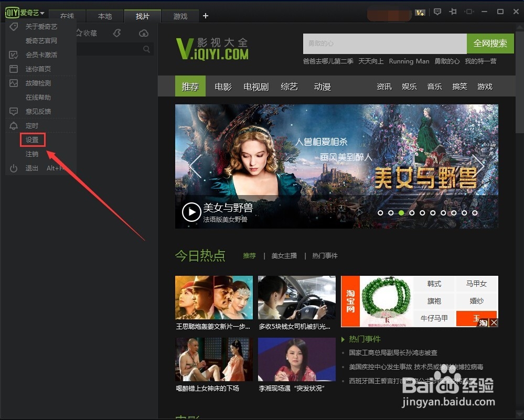Open the 喝醉错上女神床的下场 thumbnail
Screen dimensions: 524x420
click(x=214, y=359)
